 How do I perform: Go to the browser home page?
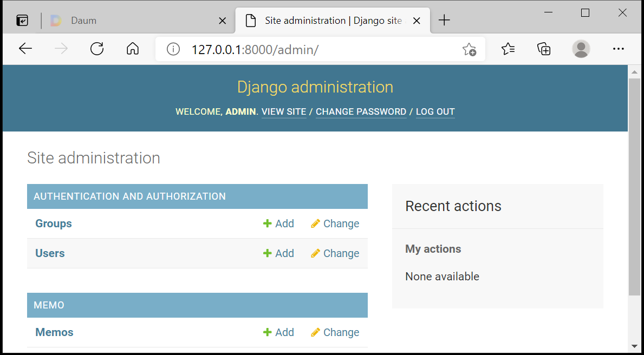coord(133,49)
